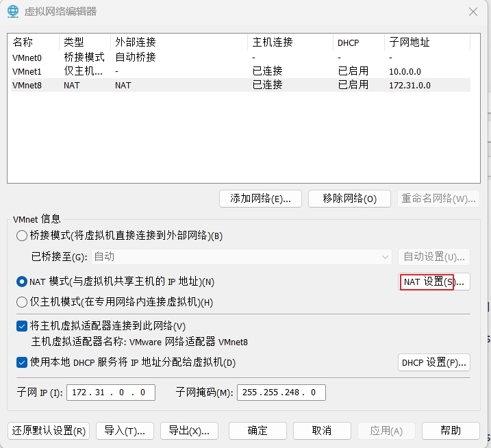Click the 主机连接 column header

coord(290,42)
